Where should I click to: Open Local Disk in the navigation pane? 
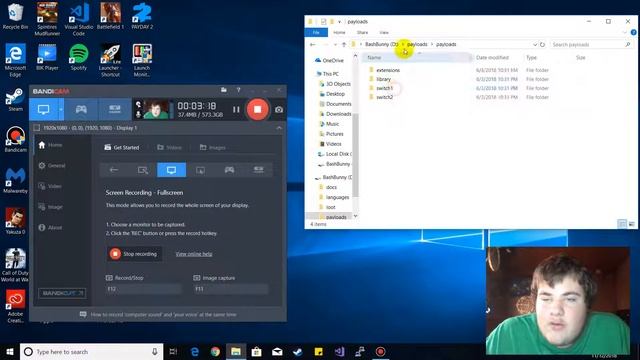click(335, 154)
